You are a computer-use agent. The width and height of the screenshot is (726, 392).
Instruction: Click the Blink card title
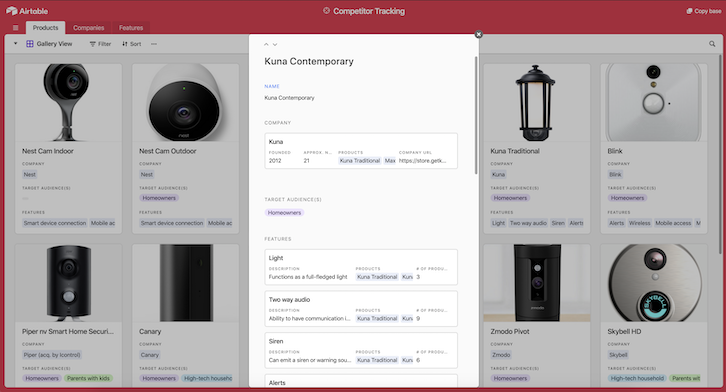click(x=615, y=151)
